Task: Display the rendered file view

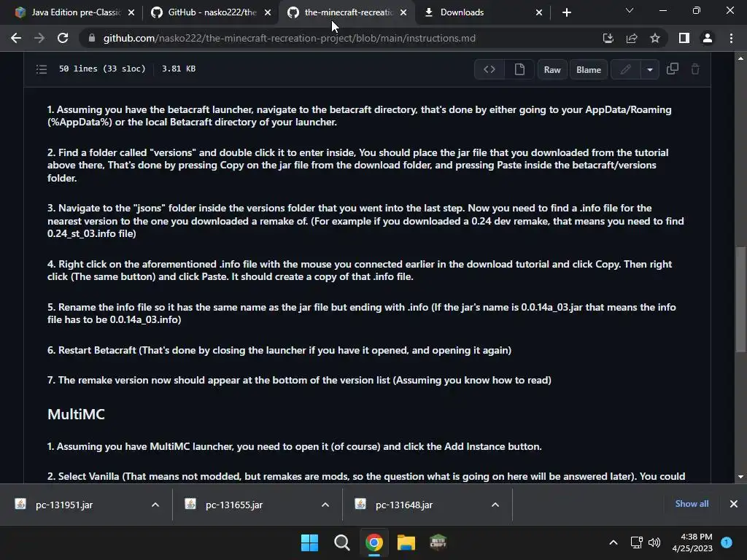Action: tap(519, 69)
